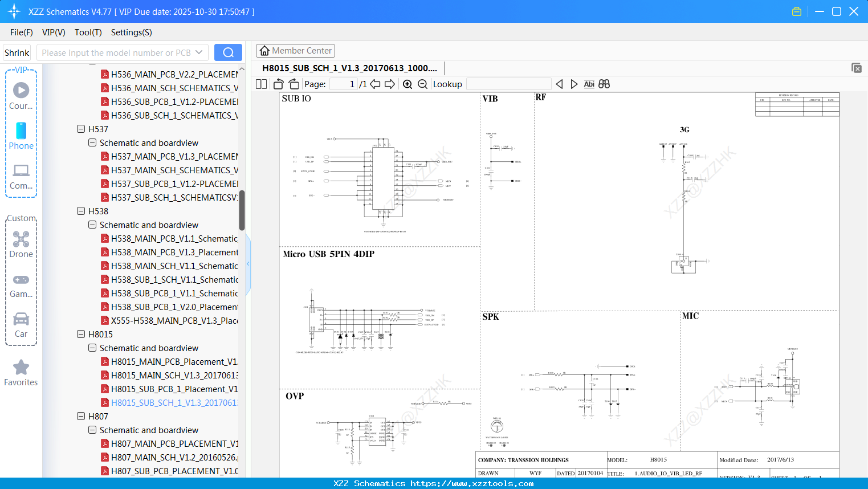
Task: Click the page number input field
Action: pyautogui.click(x=343, y=84)
